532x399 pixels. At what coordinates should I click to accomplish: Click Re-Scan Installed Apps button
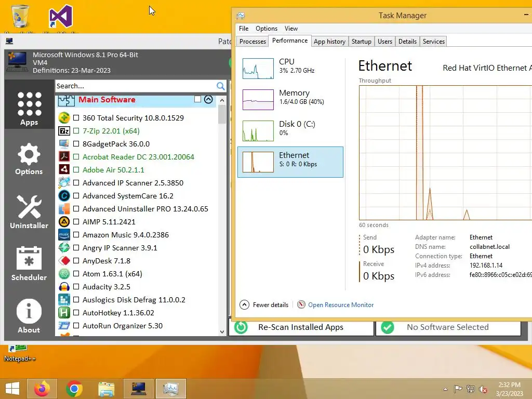click(x=301, y=327)
